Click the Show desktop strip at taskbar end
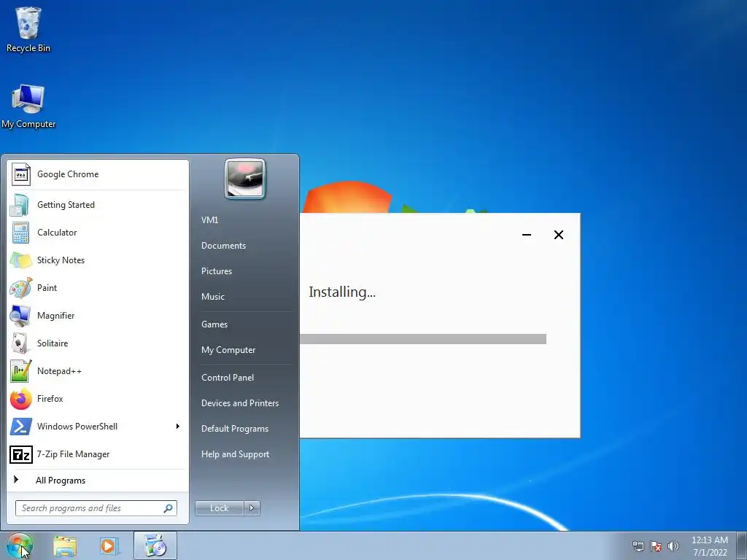Viewport: 747px width, 560px height. [743, 545]
